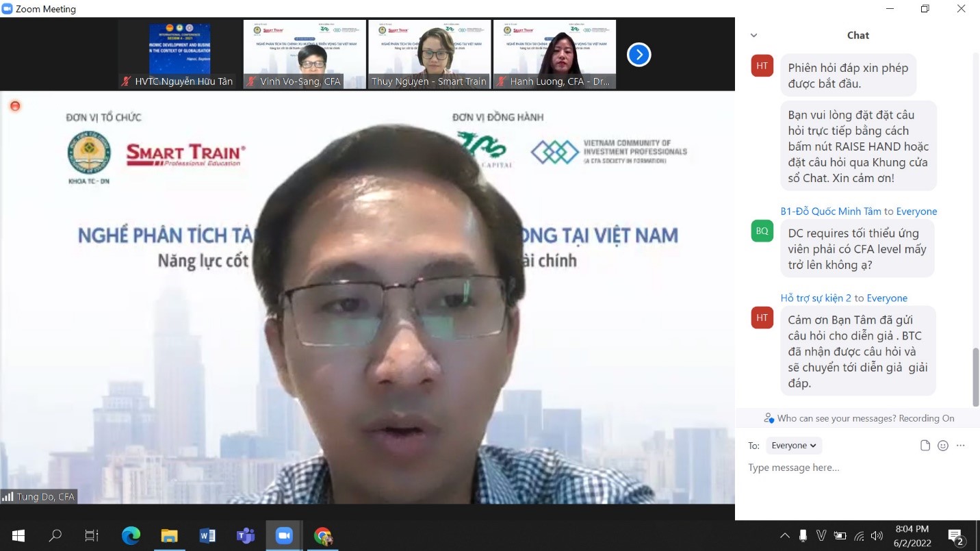Show hidden system tray icons
980x551 pixels.
(785, 535)
